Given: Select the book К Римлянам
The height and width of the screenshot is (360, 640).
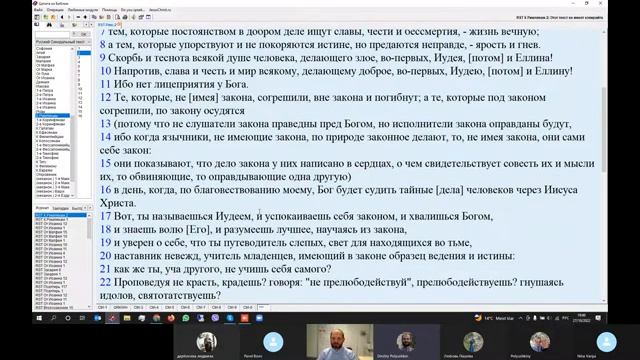Looking at the screenshot, I should click(x=52, y=116).
